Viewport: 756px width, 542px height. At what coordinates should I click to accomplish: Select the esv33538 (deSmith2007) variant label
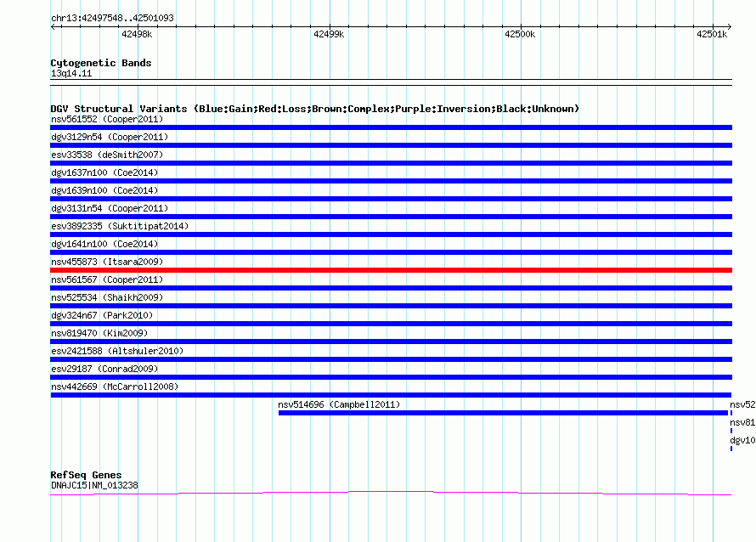(x=107, y=155)
